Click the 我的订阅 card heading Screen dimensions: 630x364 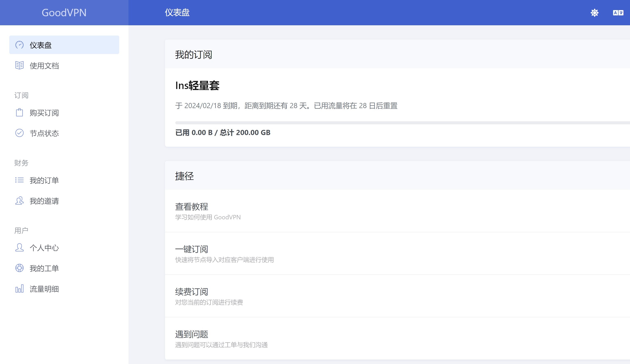click(x=193, y=54)
